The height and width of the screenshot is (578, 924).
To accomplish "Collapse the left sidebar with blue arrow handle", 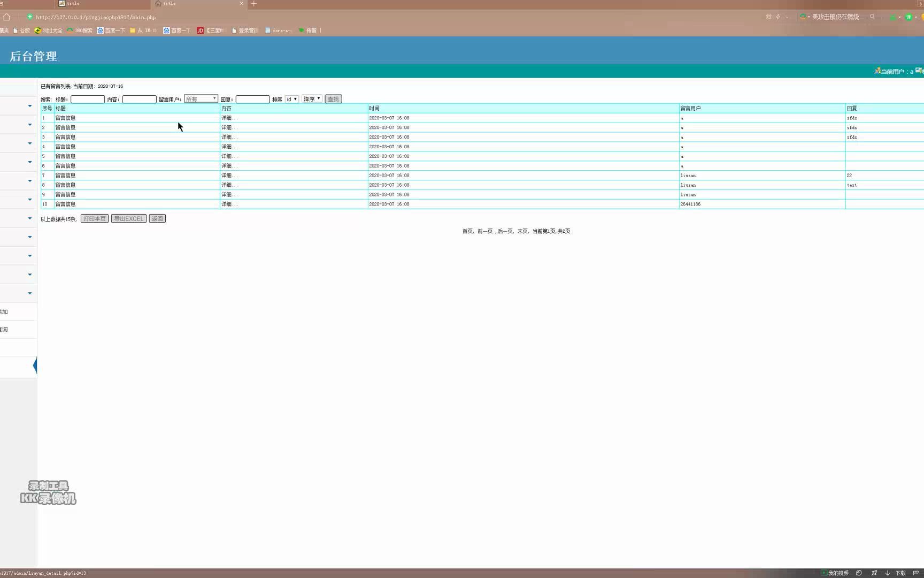I will coord(35,366).
